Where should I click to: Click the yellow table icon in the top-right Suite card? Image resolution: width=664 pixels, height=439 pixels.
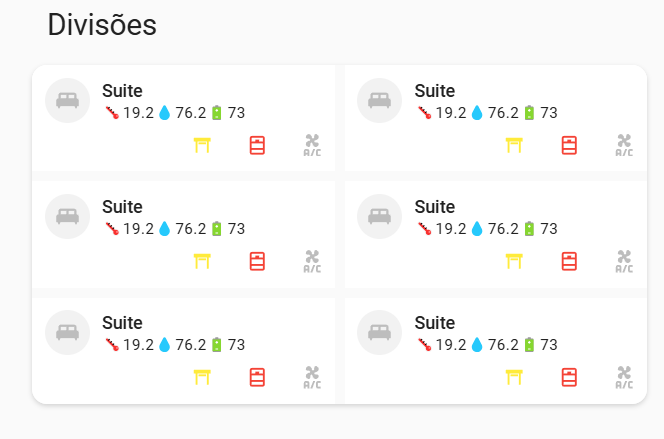pos(514,145)
